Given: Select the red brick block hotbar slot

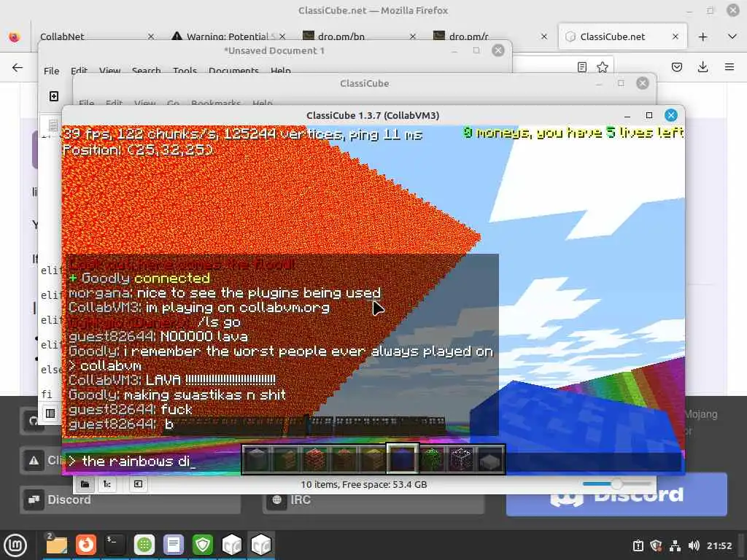Looking at the screenshot, I should (316, 459).
